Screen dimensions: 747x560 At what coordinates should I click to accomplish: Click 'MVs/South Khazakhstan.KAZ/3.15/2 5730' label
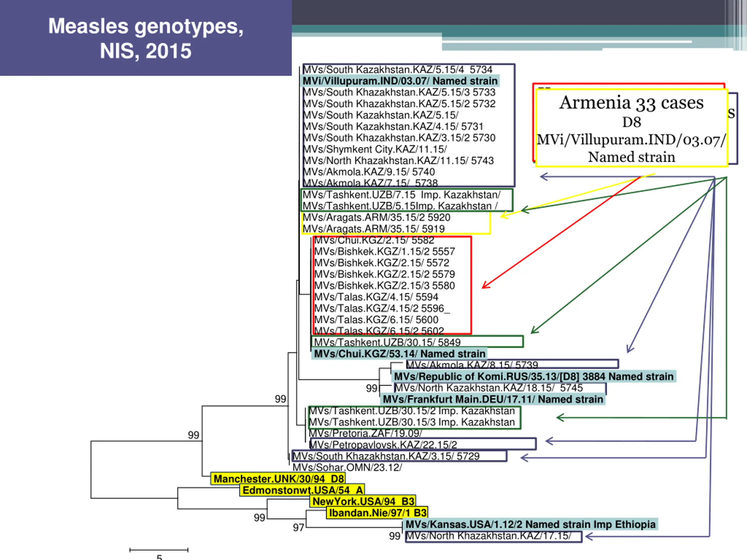399,138
